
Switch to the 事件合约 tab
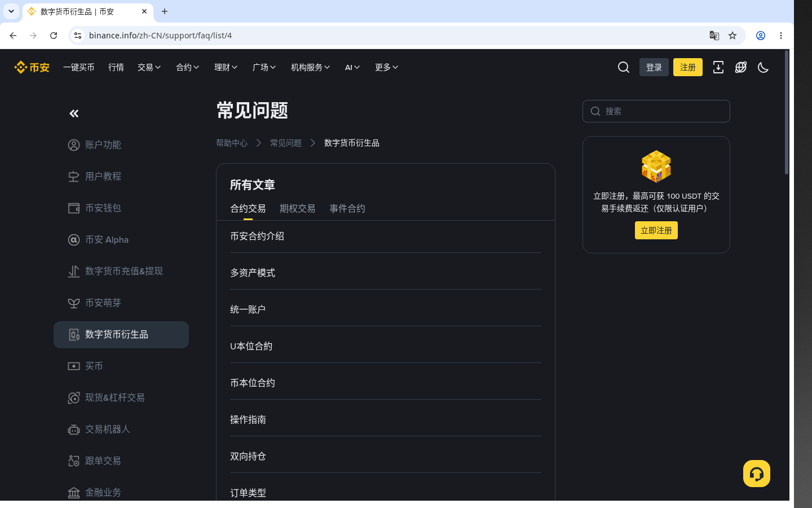(347, 209)
